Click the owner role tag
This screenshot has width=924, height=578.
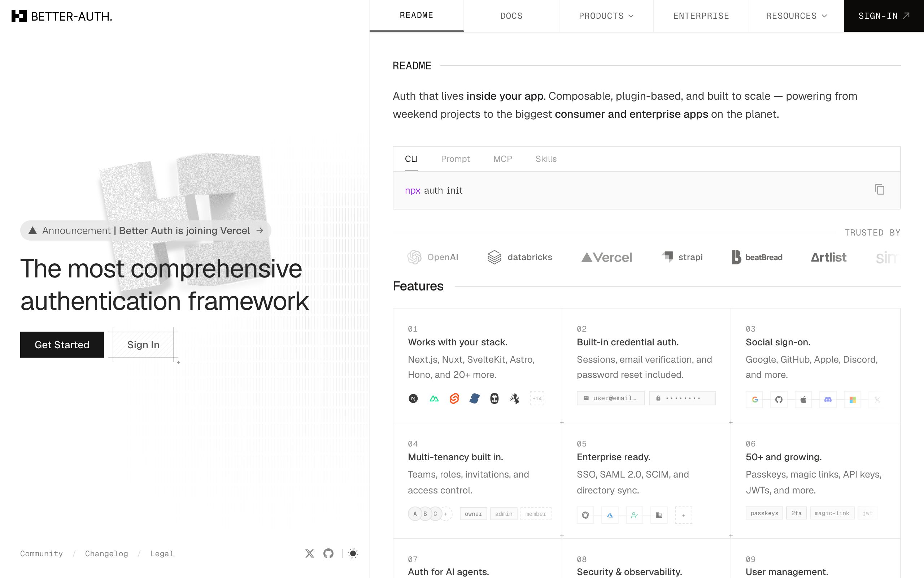[474, 514]
